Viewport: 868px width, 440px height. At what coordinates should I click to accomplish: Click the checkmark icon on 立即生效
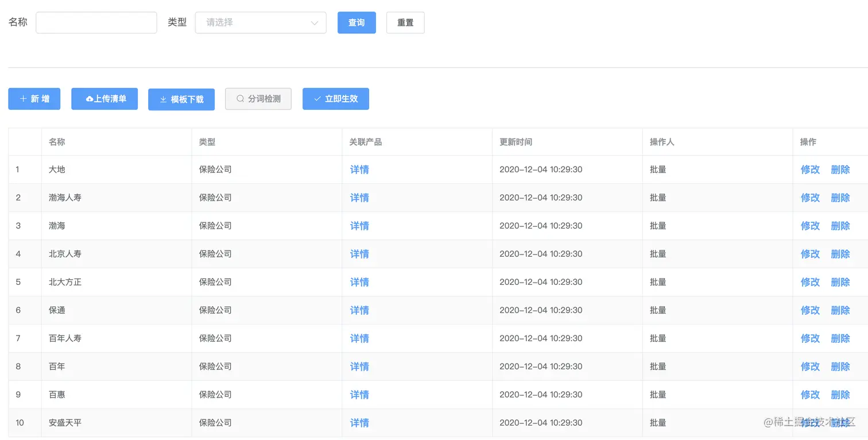click(317, 99)
